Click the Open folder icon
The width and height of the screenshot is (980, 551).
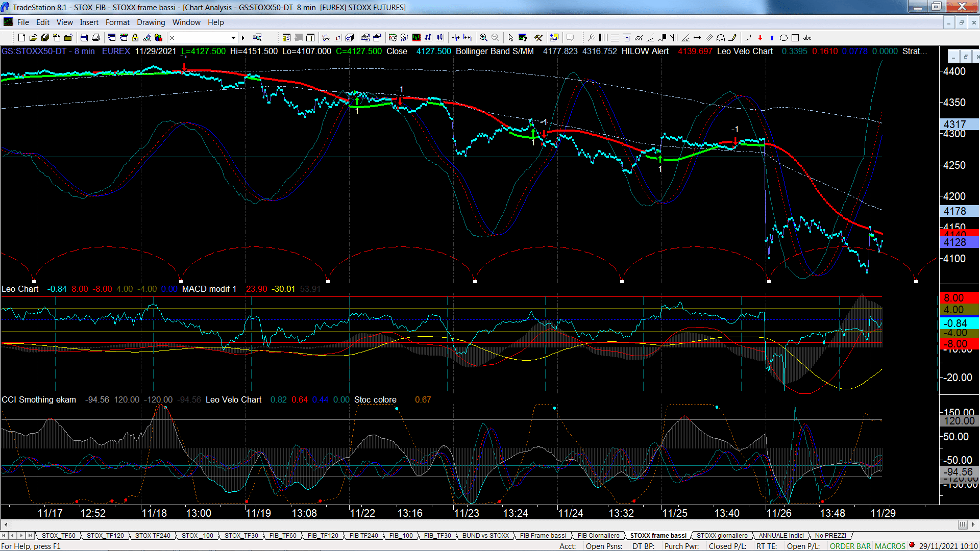[x=33, y=38]
